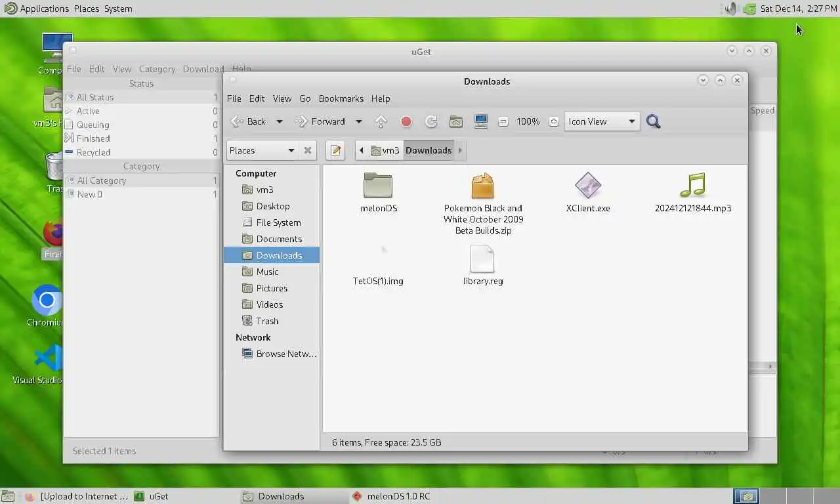This screenshot has height=504, width=840.
Task: Open the Forward history dropdown arrow
Action: (358, 121)
